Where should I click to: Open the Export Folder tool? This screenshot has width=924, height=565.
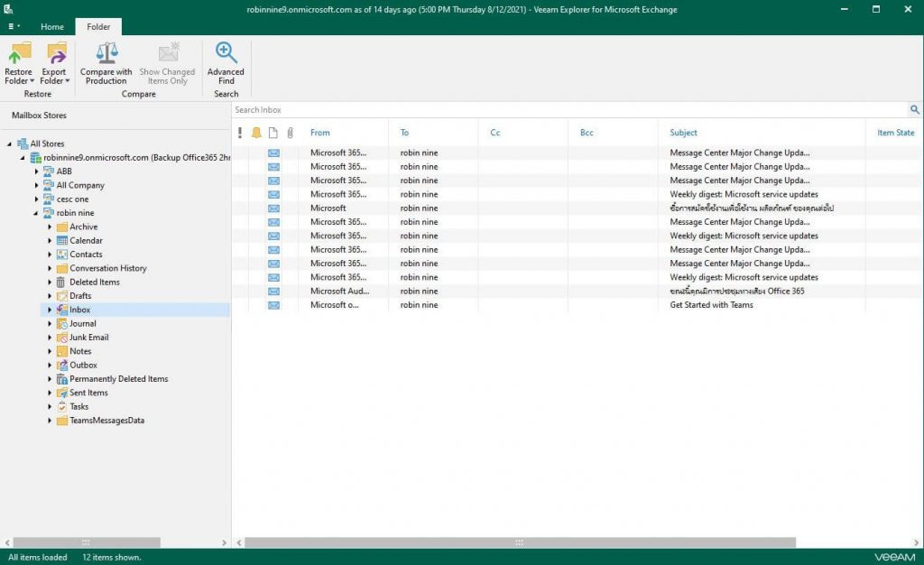pos(54,63)
